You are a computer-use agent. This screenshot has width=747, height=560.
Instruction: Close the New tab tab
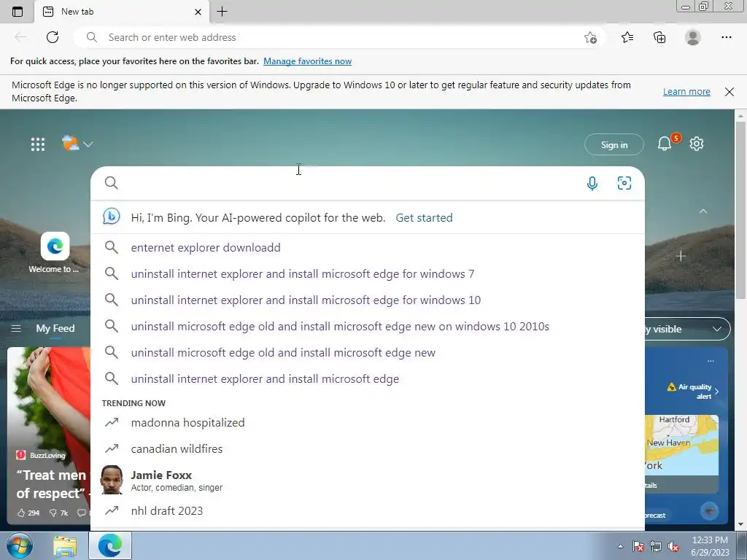(198, 12)
